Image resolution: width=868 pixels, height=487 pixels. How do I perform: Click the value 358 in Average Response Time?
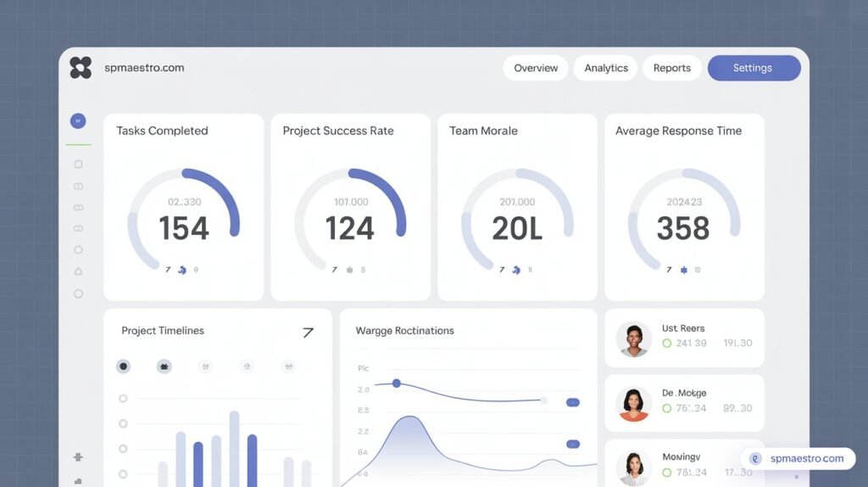click(683, 228)
